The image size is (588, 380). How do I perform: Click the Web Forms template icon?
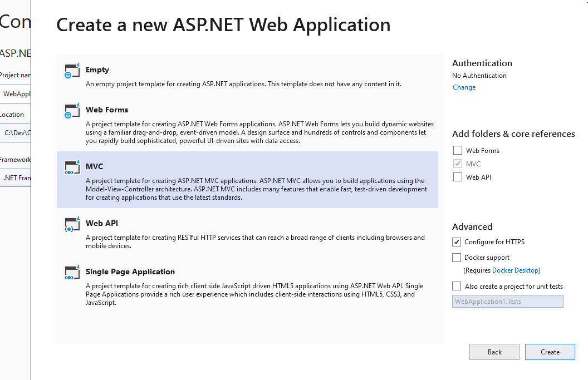click(x=72, y=111)
